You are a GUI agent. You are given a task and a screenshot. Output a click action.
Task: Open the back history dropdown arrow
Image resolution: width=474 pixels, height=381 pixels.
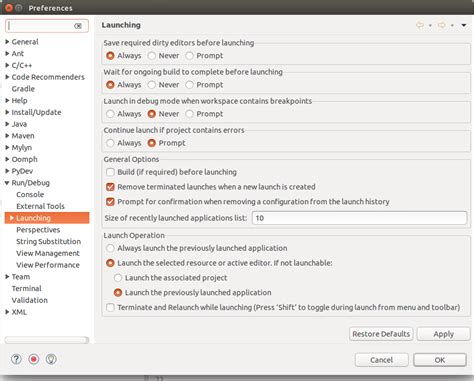430,25
